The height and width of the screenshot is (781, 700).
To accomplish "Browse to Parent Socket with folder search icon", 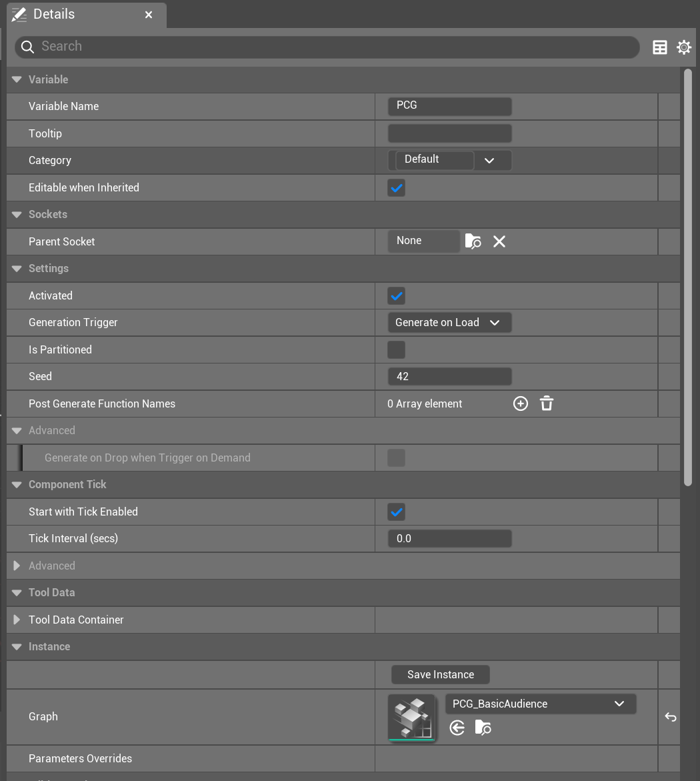I will [473, 241].
